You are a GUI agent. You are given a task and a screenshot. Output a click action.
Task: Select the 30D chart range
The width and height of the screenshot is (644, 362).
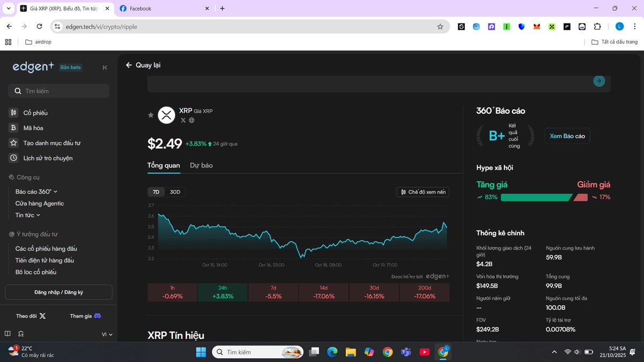click(175, 192)
